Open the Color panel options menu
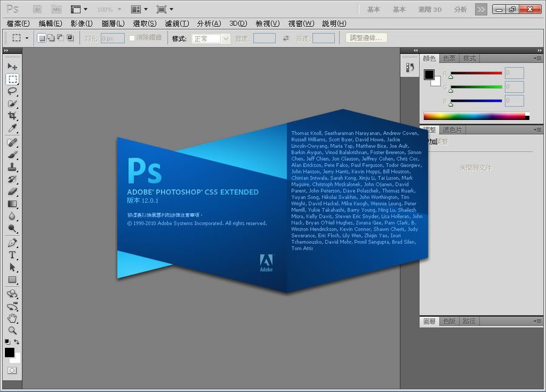The width and height of the screenshot is (546, 392). 538,58
